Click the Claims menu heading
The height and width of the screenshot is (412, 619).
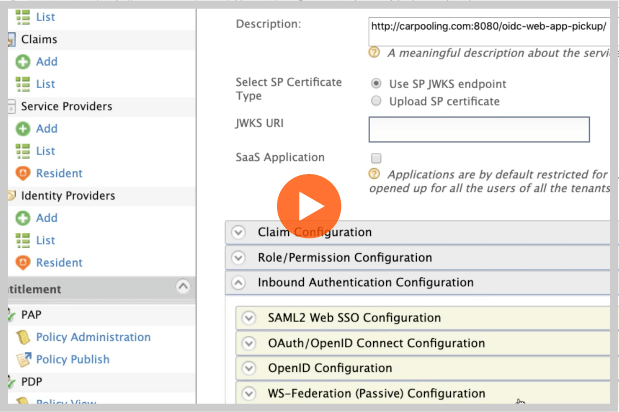click(x=39, y=39)
